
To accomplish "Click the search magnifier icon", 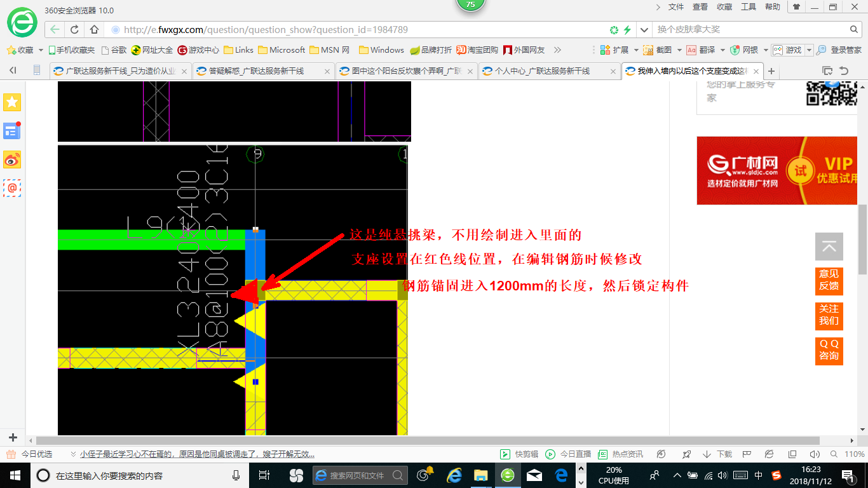I will (x=855, y=29).
